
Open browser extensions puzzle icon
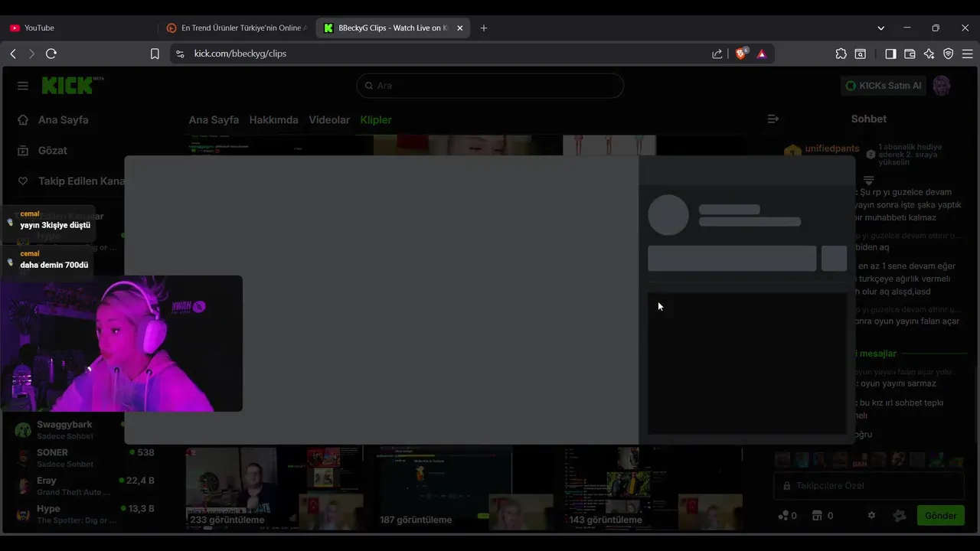pyautogui.click(x=841, y=54)
